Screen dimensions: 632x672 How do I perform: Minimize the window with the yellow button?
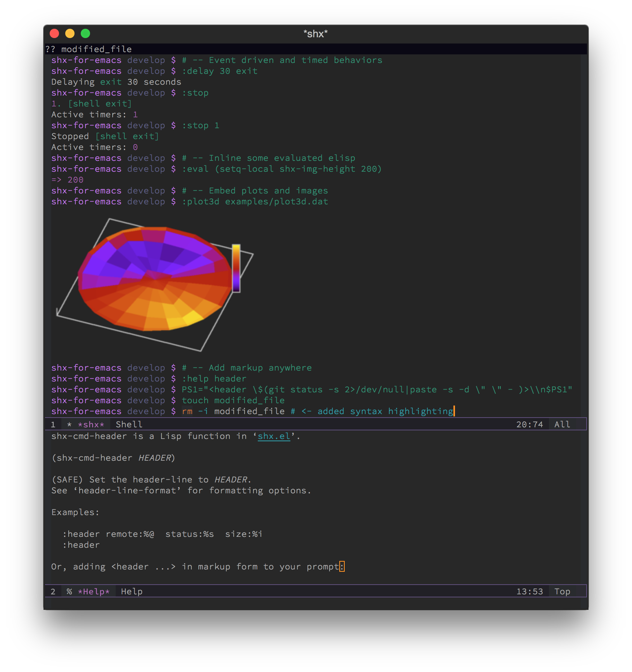point(70,33)
